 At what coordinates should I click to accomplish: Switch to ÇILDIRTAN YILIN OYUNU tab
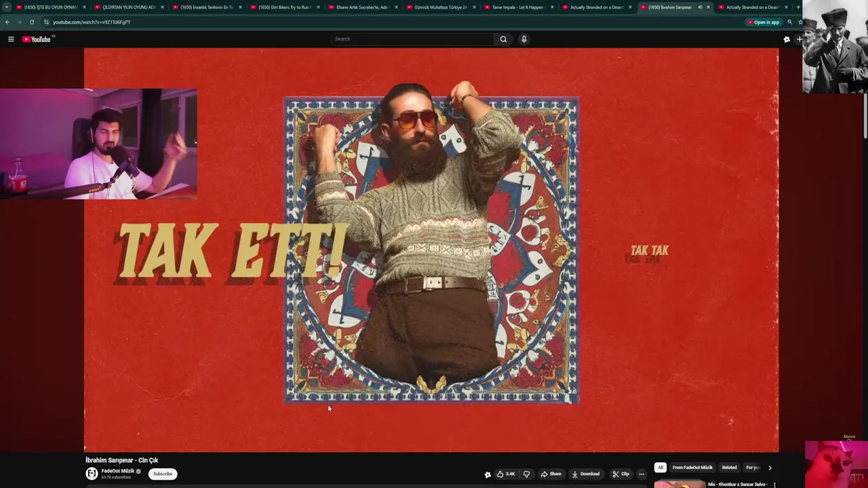tap(128, 7)
